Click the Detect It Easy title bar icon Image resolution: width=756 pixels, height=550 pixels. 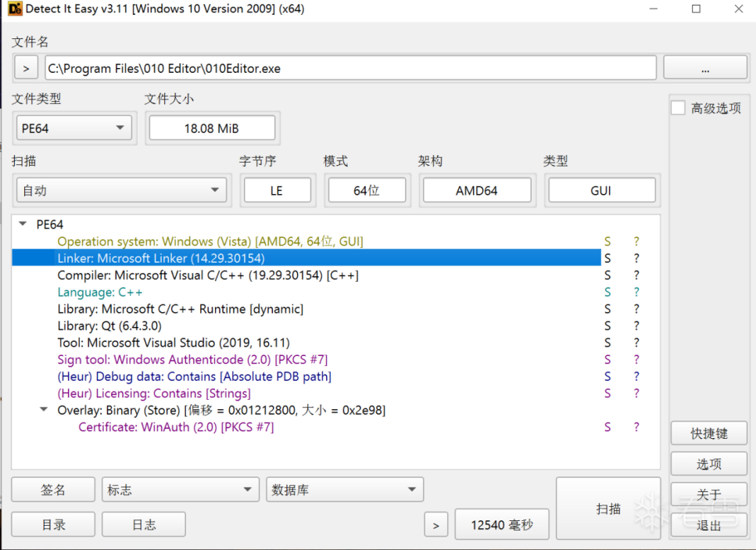point(15,9)
